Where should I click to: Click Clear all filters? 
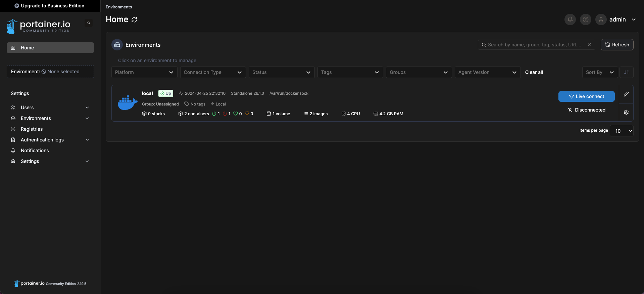click(534, 72)
